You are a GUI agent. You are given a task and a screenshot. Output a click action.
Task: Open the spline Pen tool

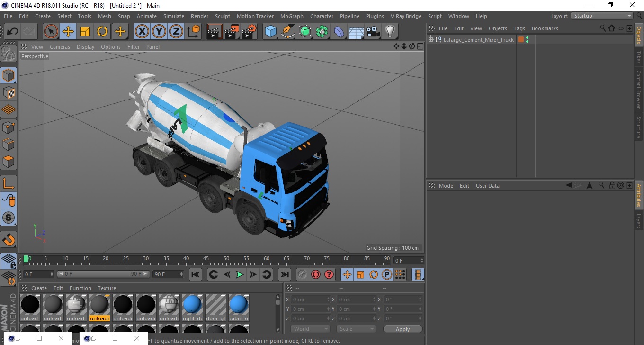[x=288, y=32]
